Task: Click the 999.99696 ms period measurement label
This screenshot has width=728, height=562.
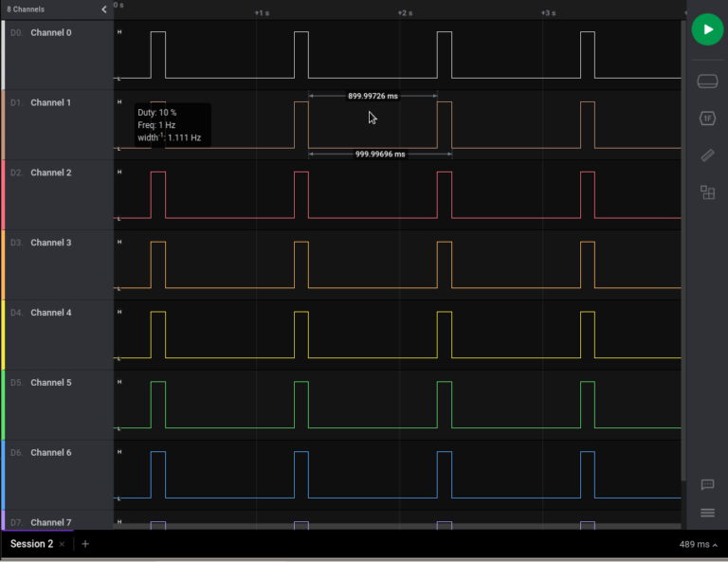Action: point(380,154)
